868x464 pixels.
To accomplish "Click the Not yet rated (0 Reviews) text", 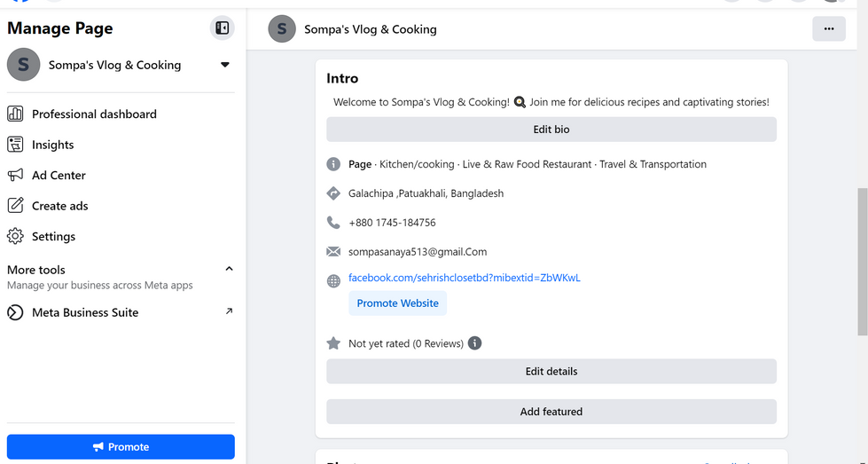I will click(x=406, y=344).
